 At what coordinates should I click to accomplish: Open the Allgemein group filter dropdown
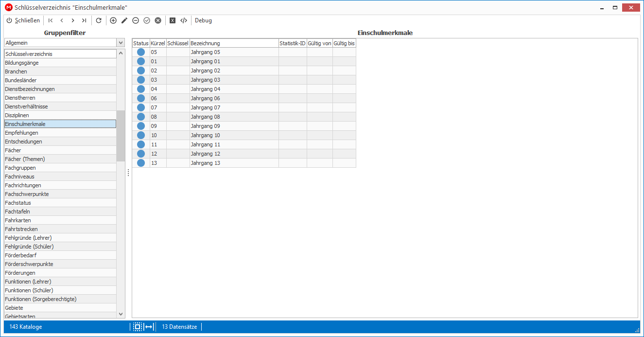121,43
